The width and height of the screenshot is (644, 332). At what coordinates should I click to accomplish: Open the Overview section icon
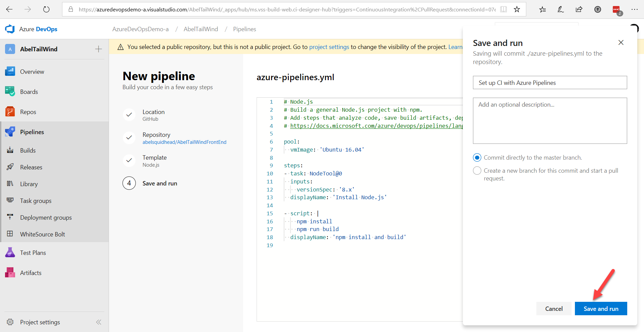[x=10, y=71]
